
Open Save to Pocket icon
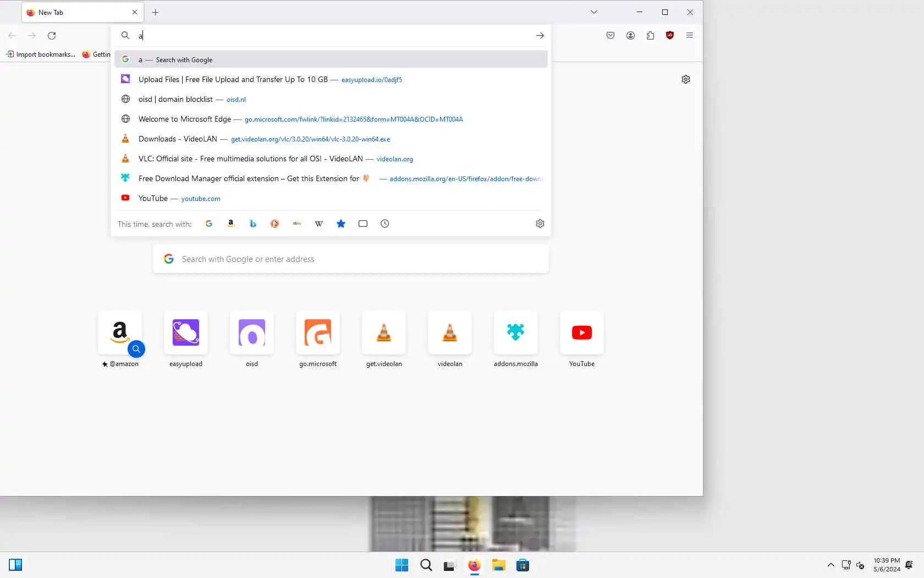click(x=610, y=35)
